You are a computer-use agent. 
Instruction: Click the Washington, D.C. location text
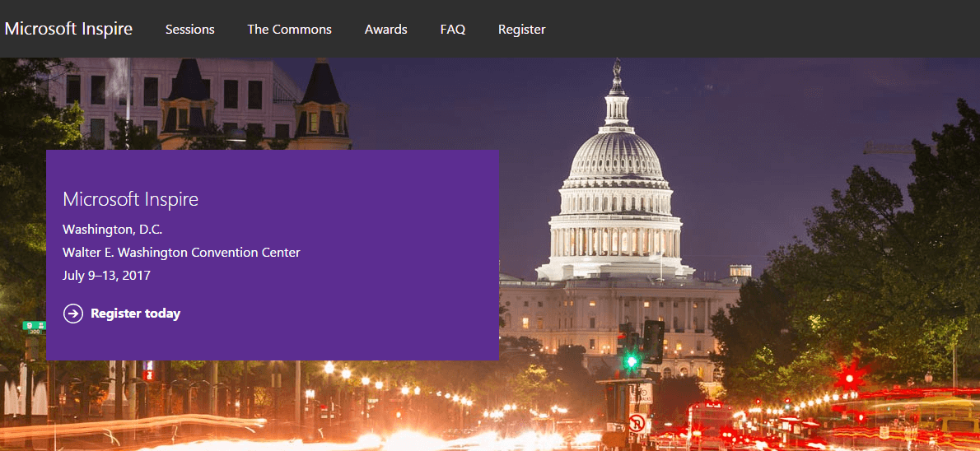click(113, 230)
